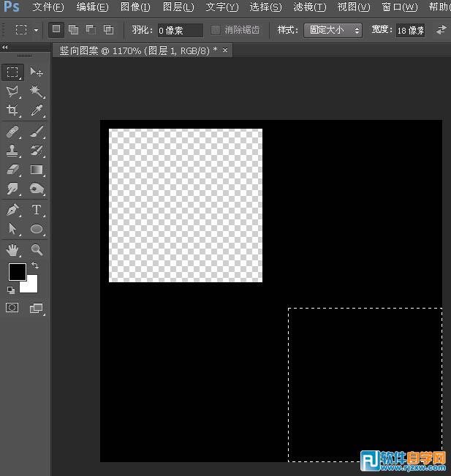This screenshot has width=451, height=476.
Task: Select the Horizontal Type tool
Action: (x=37, y=210)
